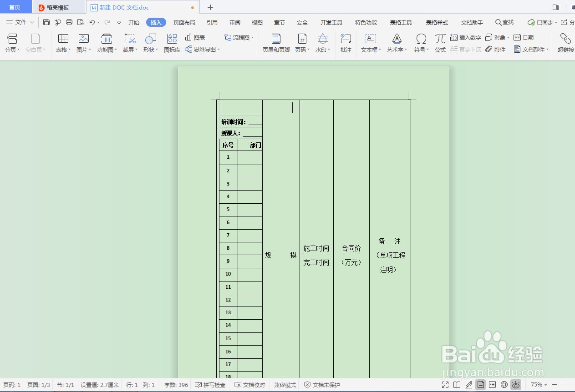
Task: Open the 图标库 icon library
Action: coord(172,43)
